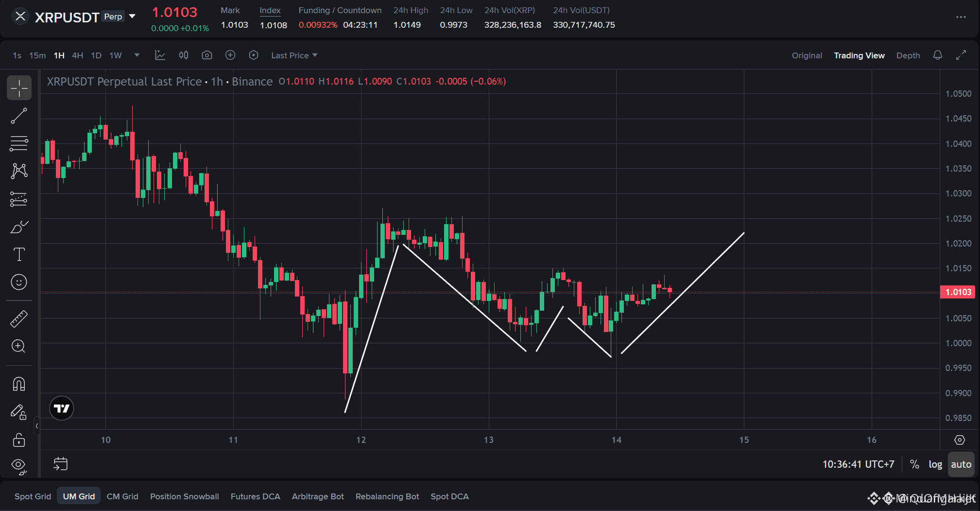Viewport: 980px width, 511px height.
Task: Collapse the drawing toolbar side arrow
Action: pos(37,426)
